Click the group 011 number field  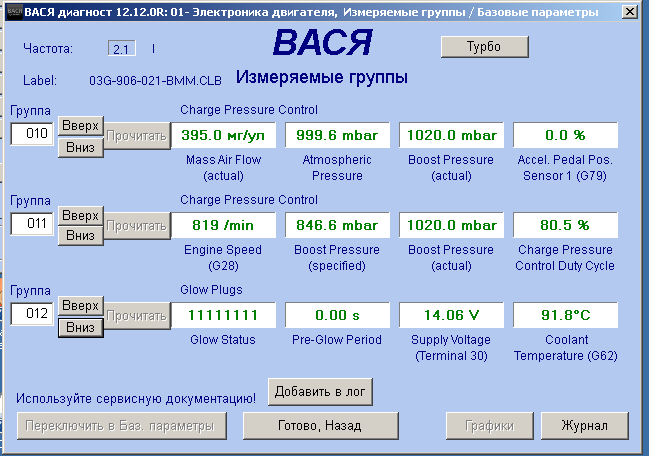[32, 225]
